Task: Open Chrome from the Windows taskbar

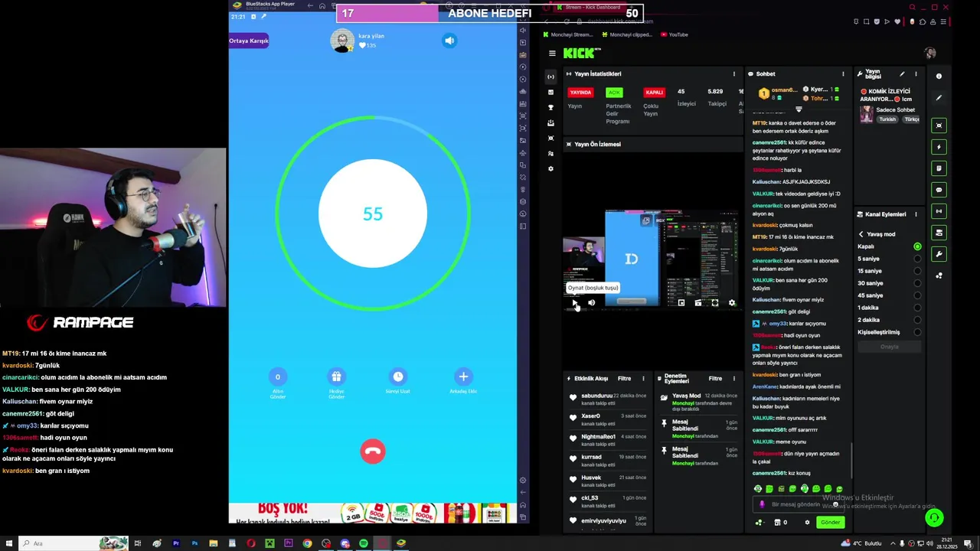Action: coord(307,543)
